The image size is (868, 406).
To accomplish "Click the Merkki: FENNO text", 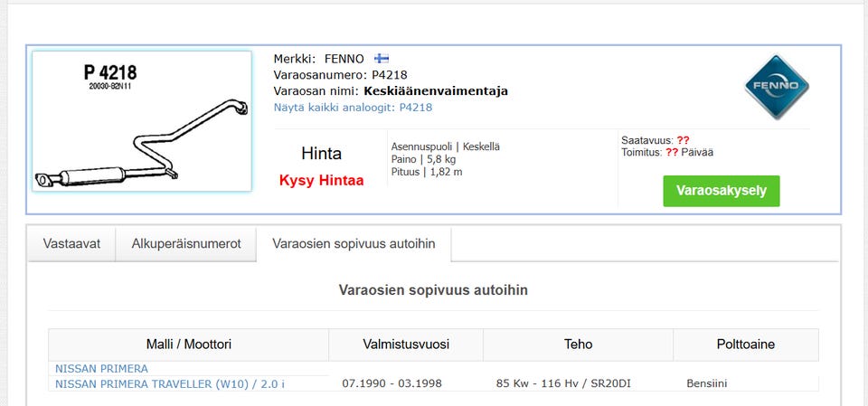I will tap(319, 59).
